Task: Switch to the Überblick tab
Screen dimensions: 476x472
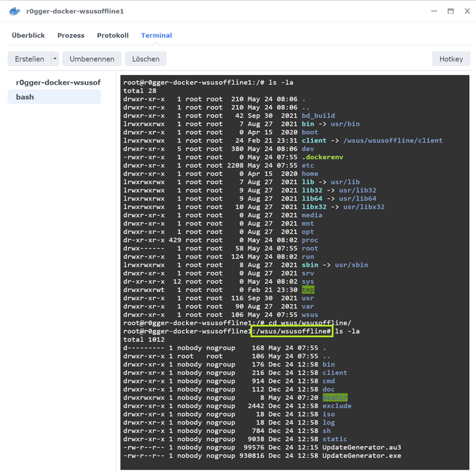Action: (x=28, y=36)
